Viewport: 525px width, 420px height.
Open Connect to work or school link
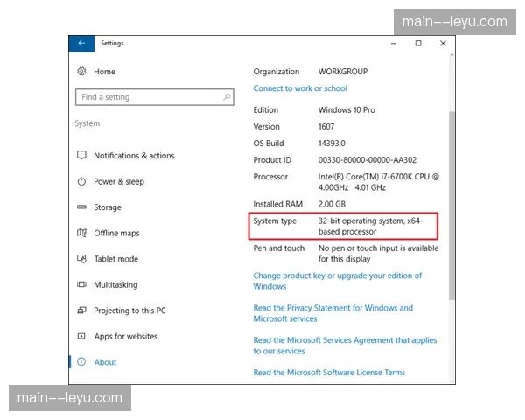(300, 88)
